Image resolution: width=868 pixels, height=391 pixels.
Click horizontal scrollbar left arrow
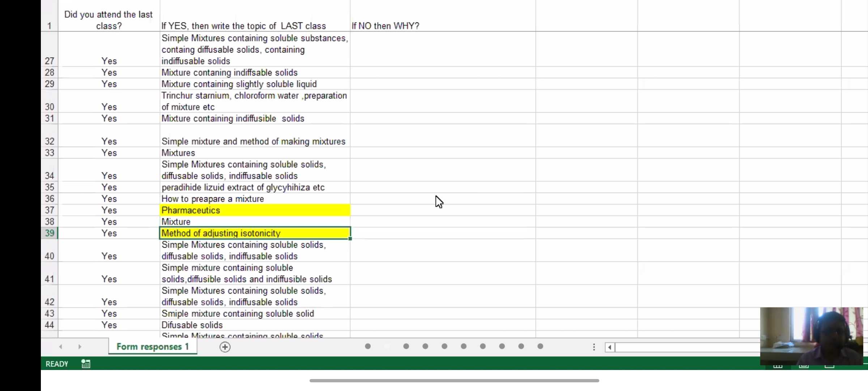coord(610,348)
